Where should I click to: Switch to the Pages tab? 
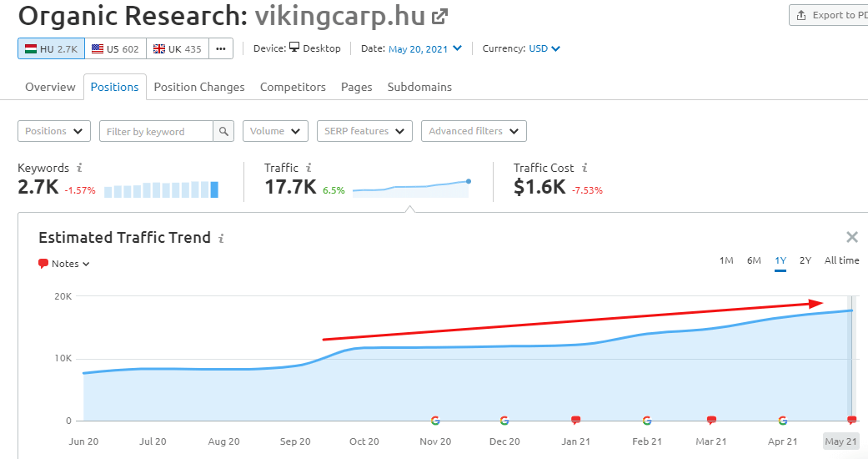click(x=357, y=87)
